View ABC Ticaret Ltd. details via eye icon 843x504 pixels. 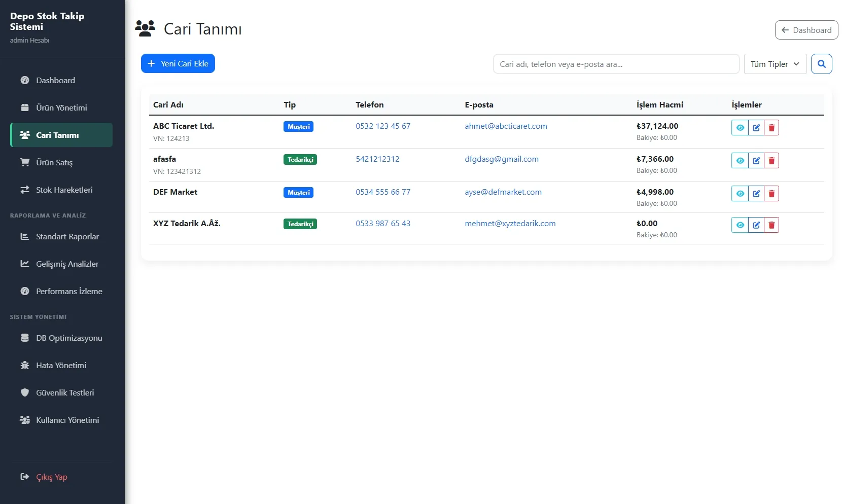740,128
